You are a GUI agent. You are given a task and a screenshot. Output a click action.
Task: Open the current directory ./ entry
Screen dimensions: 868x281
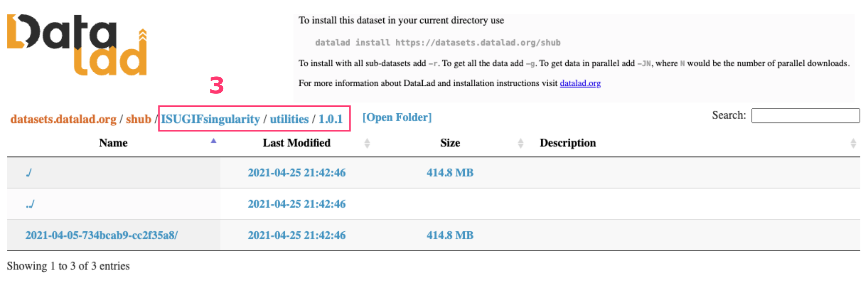(29, 173)
